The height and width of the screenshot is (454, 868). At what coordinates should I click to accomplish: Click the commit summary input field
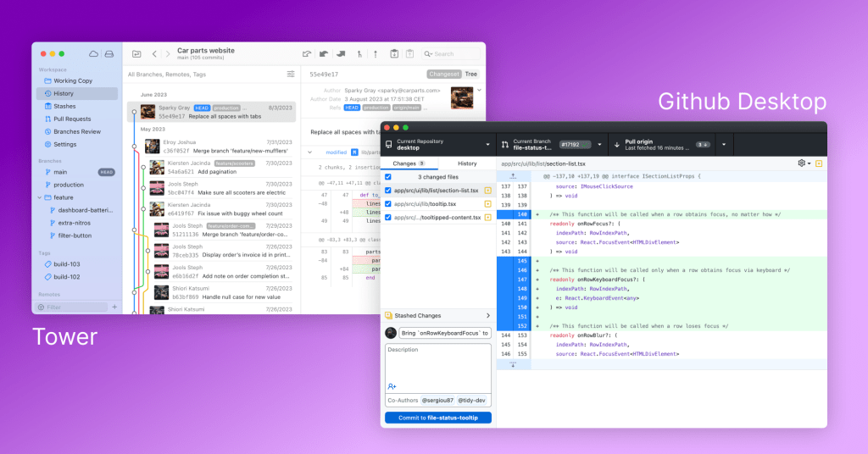pyautogui.click(x=445, y=333)
